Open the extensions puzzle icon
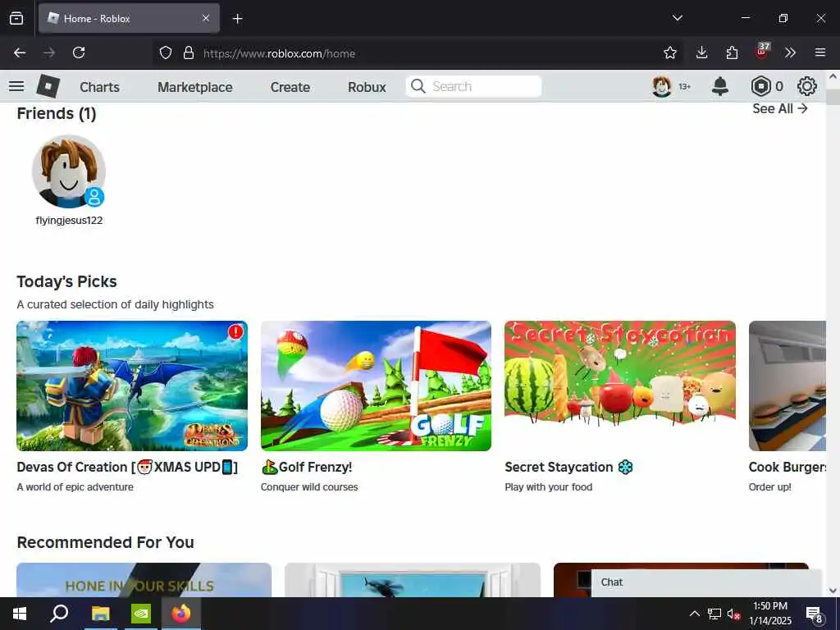This screenshot has height=630, width=840. pyautogui.click(x=732, y=52)
